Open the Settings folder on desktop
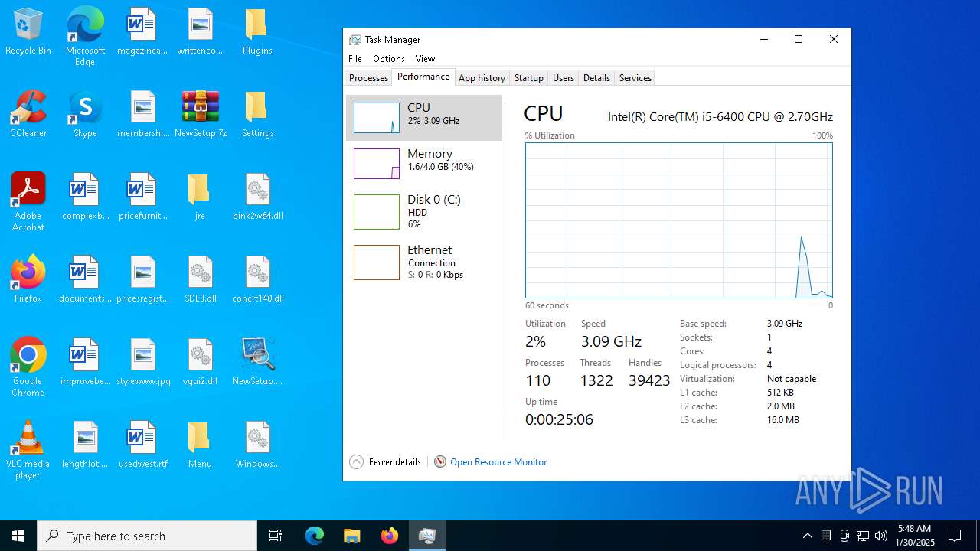The width and height of the screenshot is (980, 551). point(257,115)
